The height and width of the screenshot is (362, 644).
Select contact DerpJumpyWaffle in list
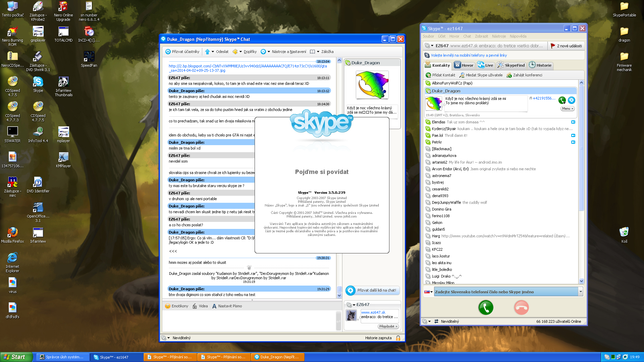[x=501, y=202]
